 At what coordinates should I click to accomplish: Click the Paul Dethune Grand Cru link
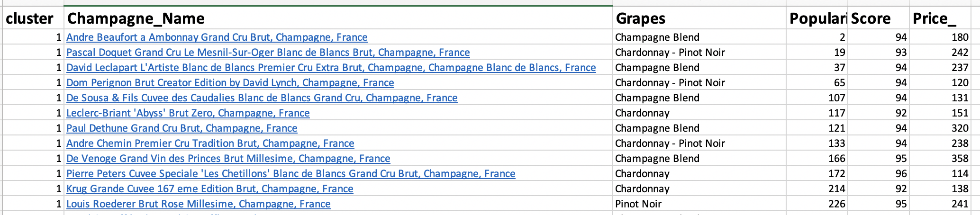click(181, 128)
